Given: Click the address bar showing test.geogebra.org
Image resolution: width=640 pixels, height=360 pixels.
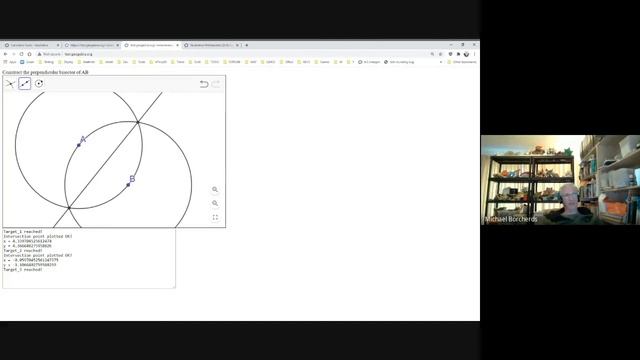Looking at the screenshot, I should pyautogui.click(x=233, y=54).
